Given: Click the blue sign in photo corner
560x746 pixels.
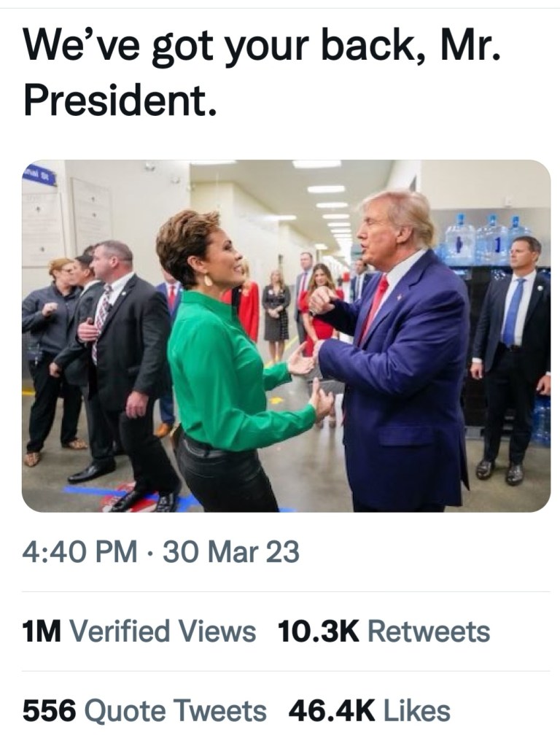Looking at the screenshot, I should 40,174.
